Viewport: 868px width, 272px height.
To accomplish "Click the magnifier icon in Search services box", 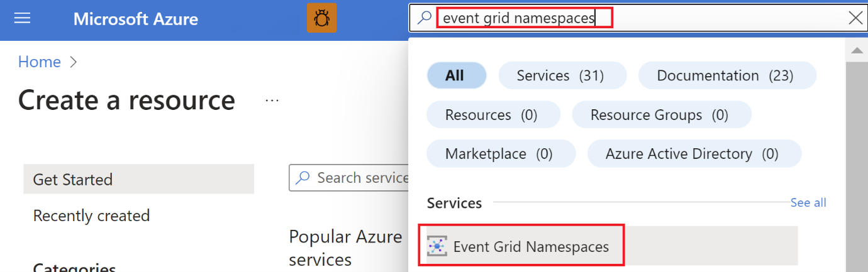I will (x=303, y=178).
